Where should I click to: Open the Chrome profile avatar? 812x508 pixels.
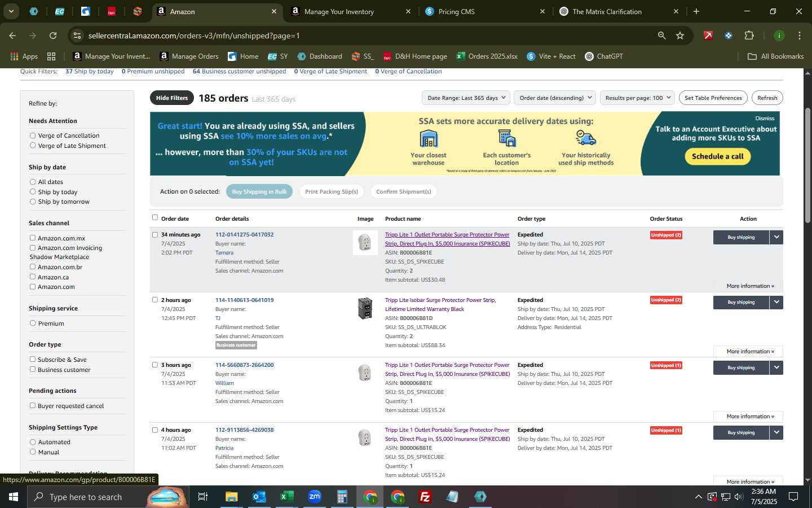tap(779, 36)
